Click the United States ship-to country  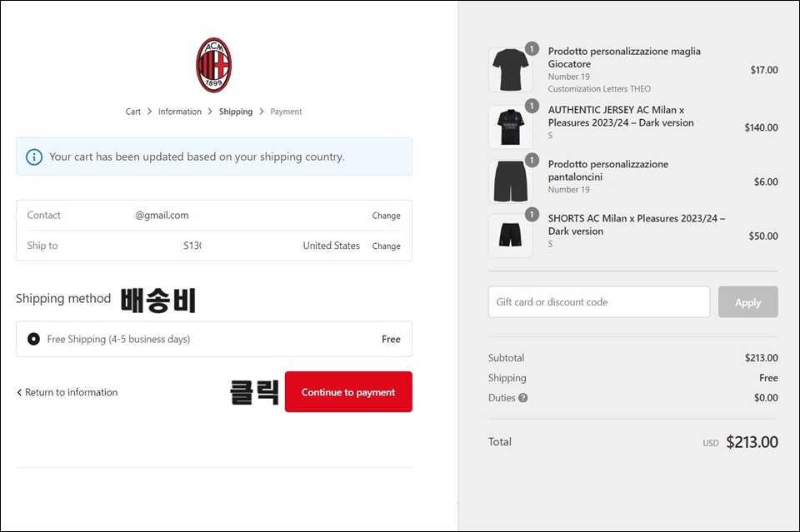(x=331, y=246)
